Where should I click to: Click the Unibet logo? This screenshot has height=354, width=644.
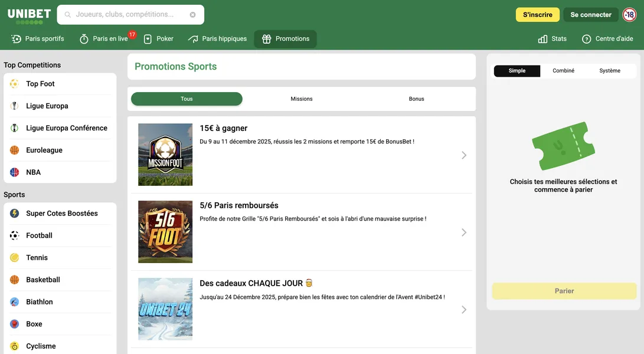29,14
